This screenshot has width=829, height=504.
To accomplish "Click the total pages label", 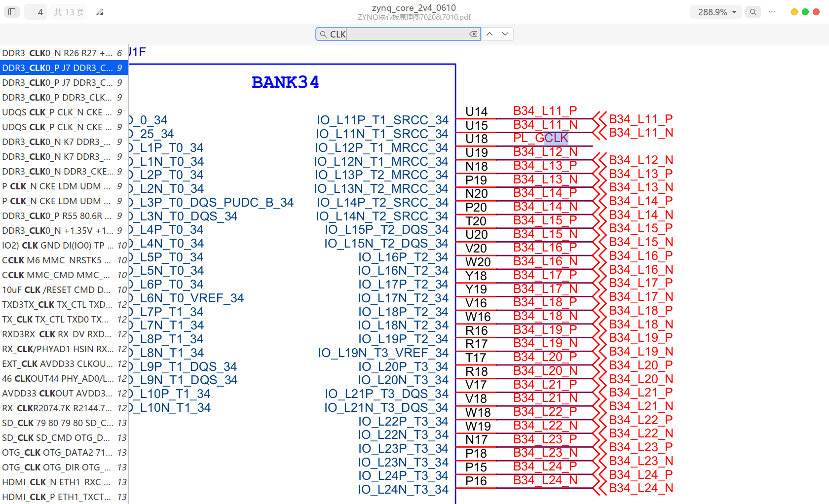I will click(x=69, y=12).
